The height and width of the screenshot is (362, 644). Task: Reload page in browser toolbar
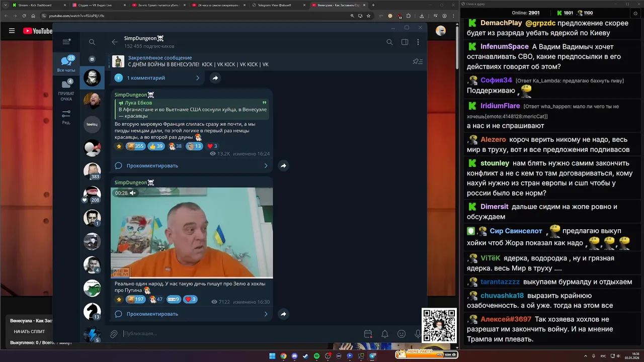point(24,16)
